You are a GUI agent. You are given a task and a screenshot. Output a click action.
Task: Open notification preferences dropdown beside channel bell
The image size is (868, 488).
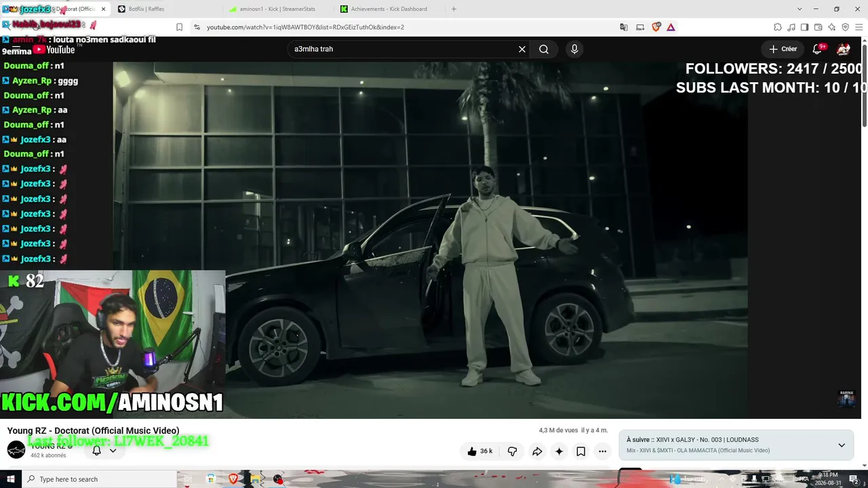click(113, 451)
